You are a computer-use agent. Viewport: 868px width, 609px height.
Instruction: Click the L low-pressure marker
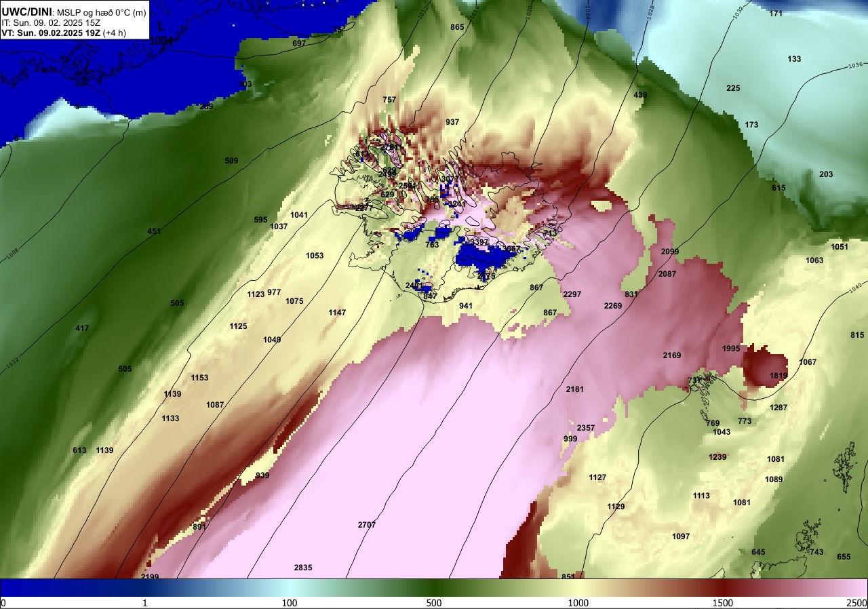point(161,26)
